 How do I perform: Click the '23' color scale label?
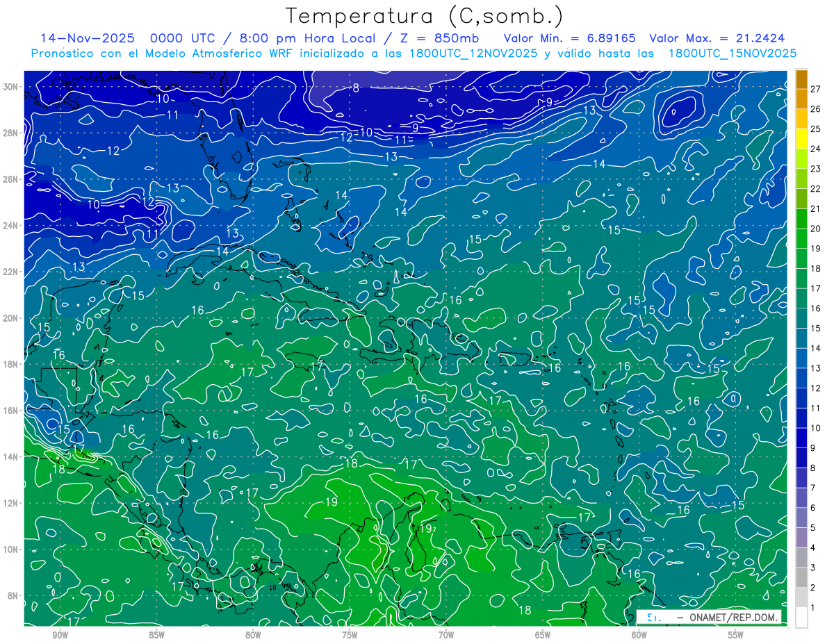click(816, 168)
